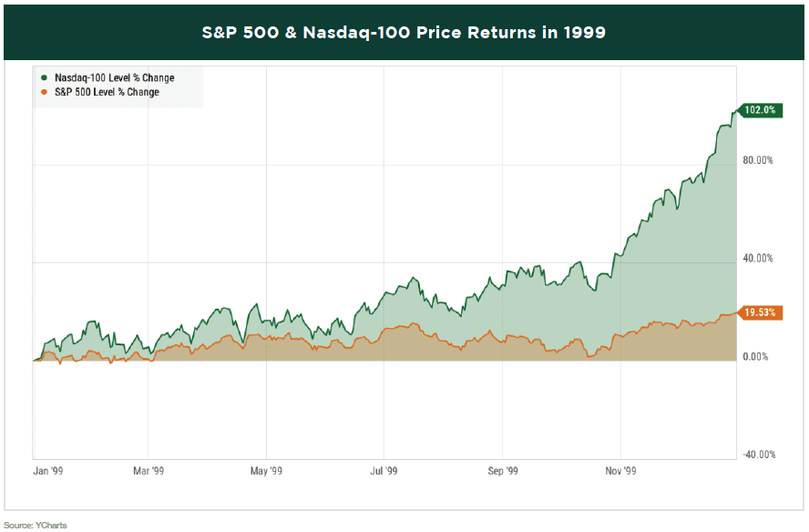The width and height of the screenshot is (809, 532).
Task: Click the orange S&P 500 legend dot
Action: (x=43, y=92)
